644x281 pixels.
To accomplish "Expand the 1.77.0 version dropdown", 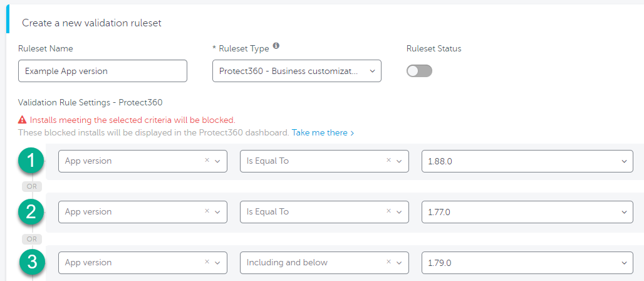I will pos(527,212).
